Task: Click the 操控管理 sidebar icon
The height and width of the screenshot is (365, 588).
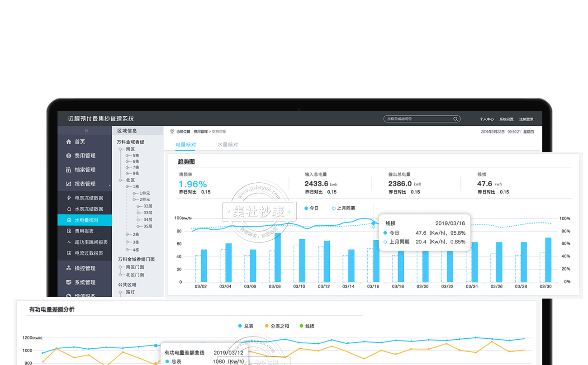Action: coord(69,268)
